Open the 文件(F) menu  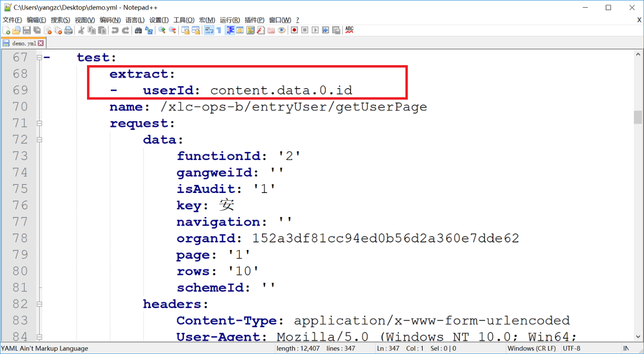(x=12, y=20)
